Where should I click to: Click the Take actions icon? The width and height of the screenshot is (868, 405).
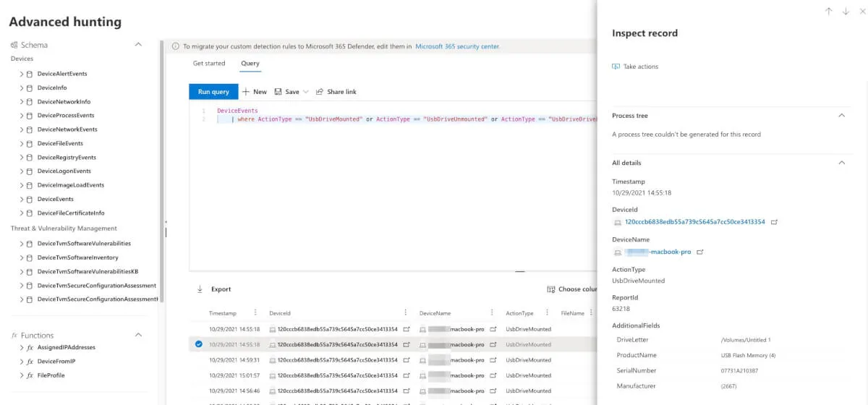tap(616, 67)
